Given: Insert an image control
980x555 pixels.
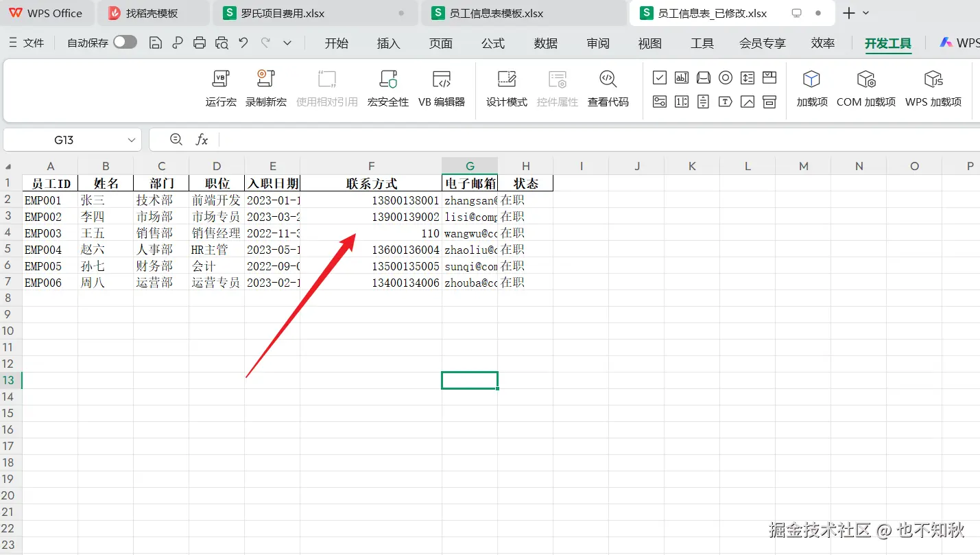Looking at the screenshot, I should (748, 102).
